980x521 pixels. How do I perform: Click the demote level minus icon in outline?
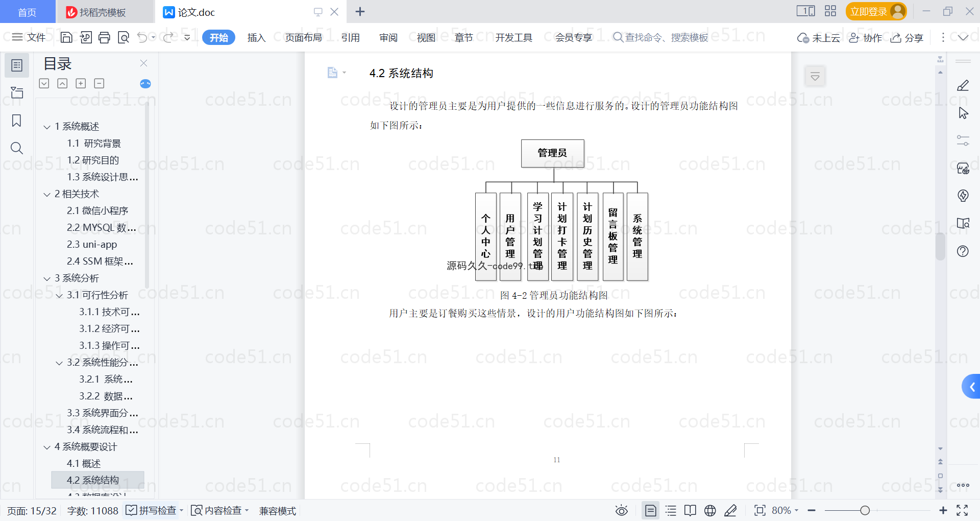[x=99, y=83]
